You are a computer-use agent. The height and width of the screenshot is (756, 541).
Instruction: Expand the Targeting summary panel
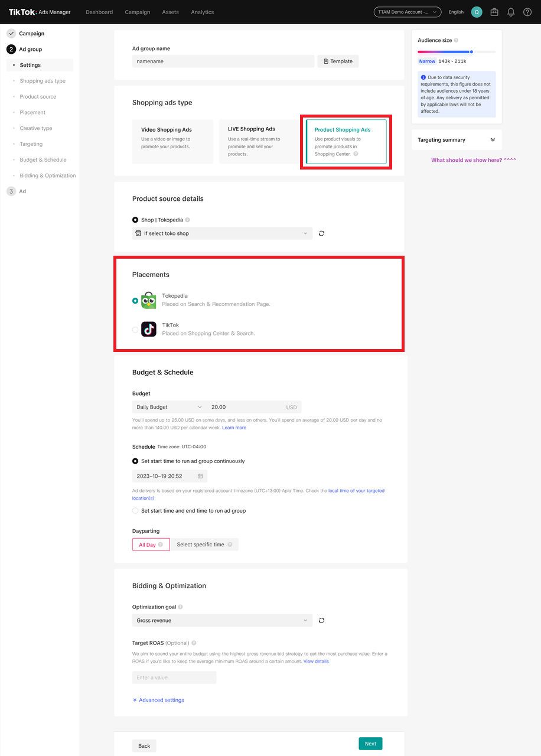point(493,140)
